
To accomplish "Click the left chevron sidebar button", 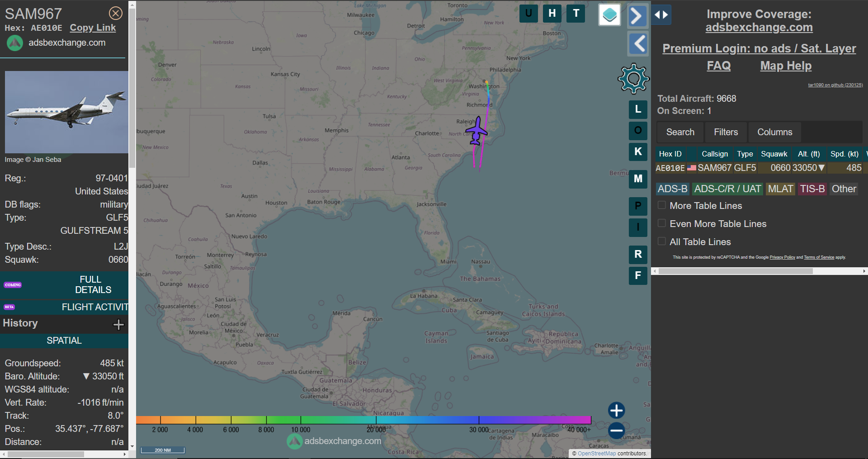I will [x=637, y=44].
